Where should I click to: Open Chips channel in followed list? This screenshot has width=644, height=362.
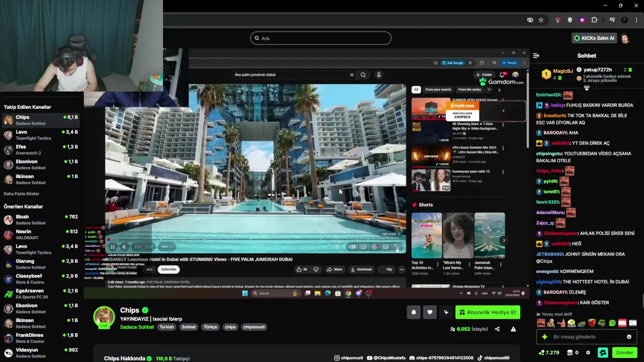coord(41,120)
